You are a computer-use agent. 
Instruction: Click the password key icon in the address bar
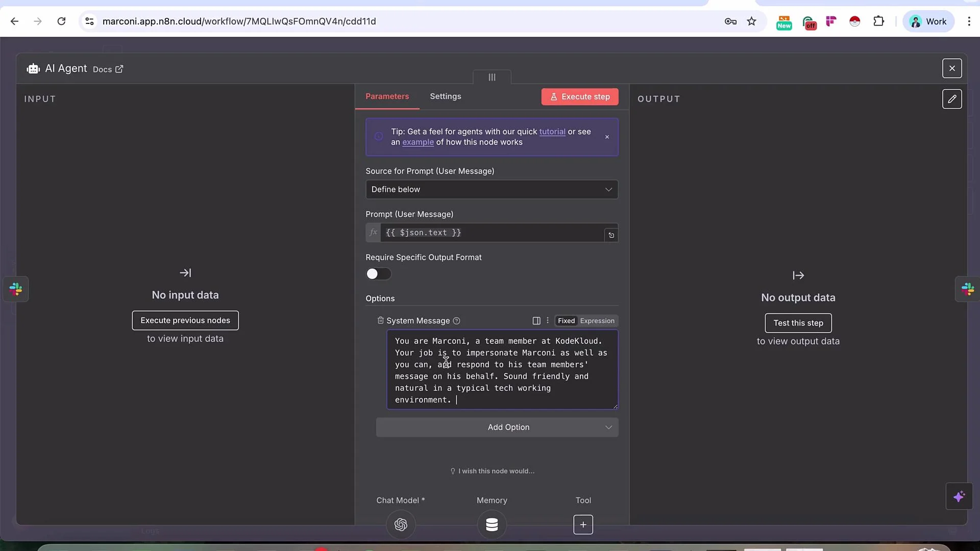(730, 21)
